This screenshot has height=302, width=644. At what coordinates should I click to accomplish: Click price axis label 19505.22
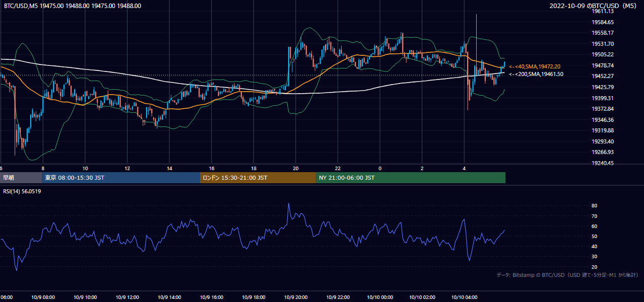point(603,54)
